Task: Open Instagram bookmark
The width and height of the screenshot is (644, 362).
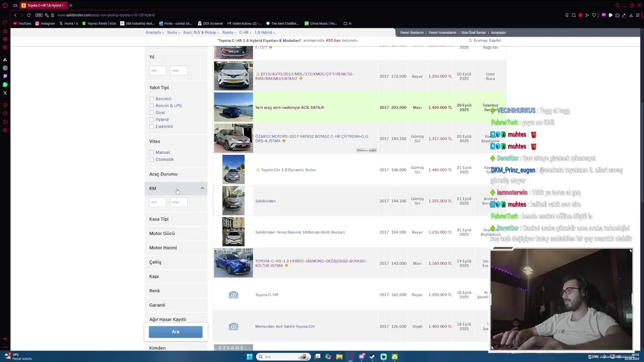Action: [x=45, y=24]
